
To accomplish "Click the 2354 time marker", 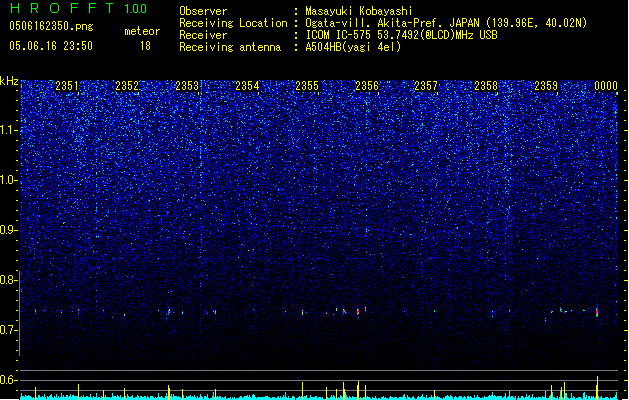I will pos(247,86).
